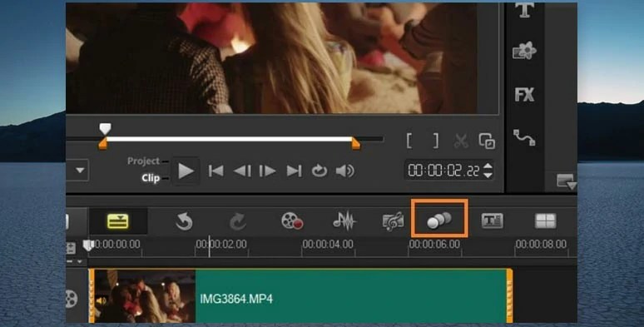
Task: Enlarge the preview window
Action: (x=487, y=141)
